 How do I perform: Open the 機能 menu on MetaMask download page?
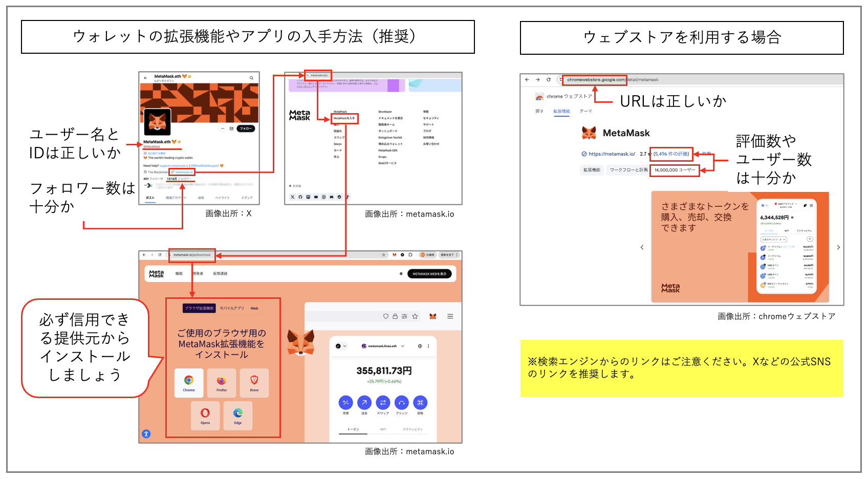179,274
